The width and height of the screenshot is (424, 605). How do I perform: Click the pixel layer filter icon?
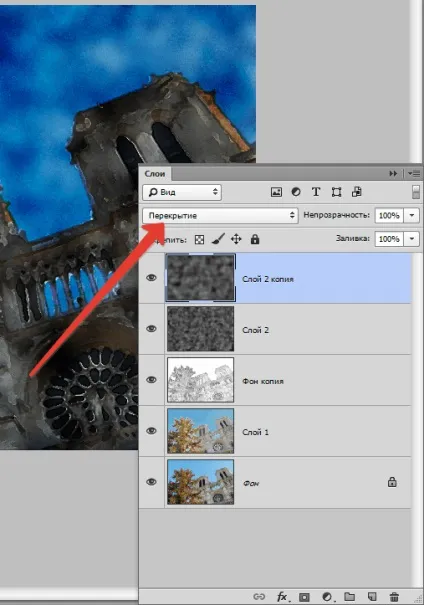click(276, 192)
